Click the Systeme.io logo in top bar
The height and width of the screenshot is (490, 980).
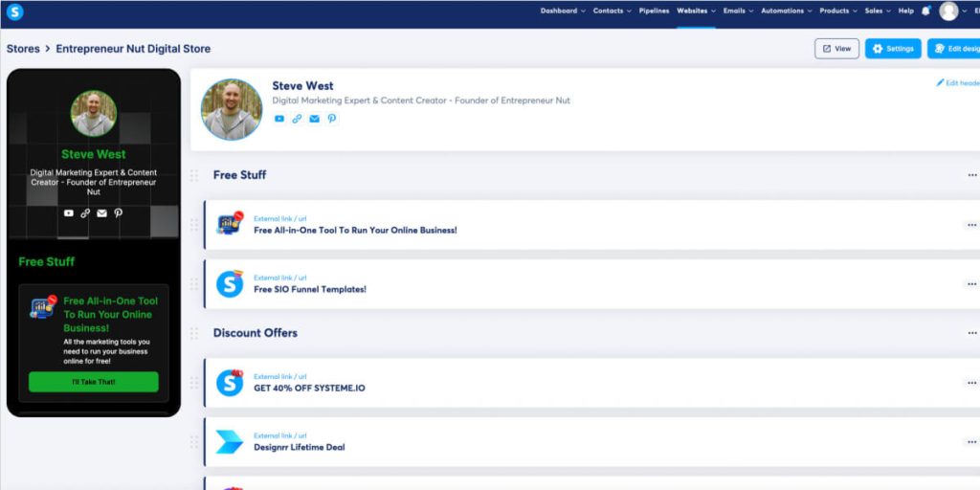[x=14, y=11]
